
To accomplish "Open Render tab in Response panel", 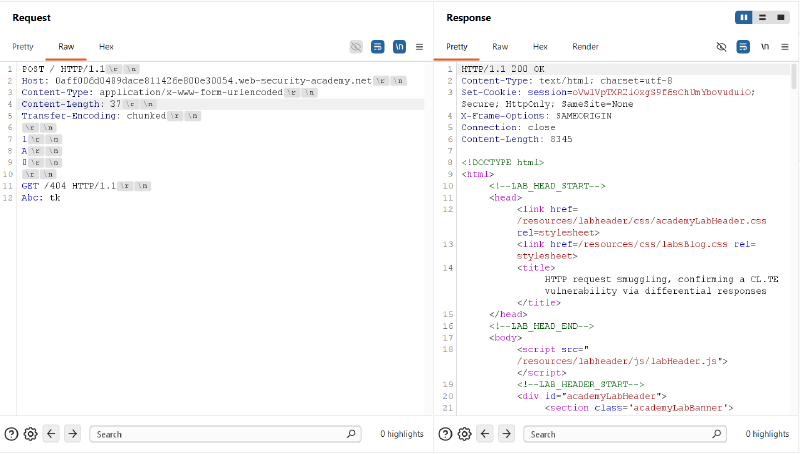I will pyautogui.click(x=585, y=47).
